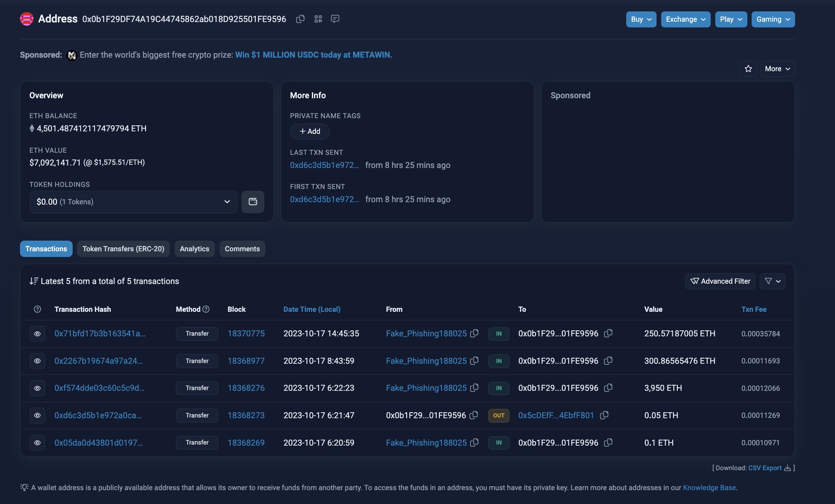Open transaction 0x71bfd17b3b163541a hash link

click(100, 334)
